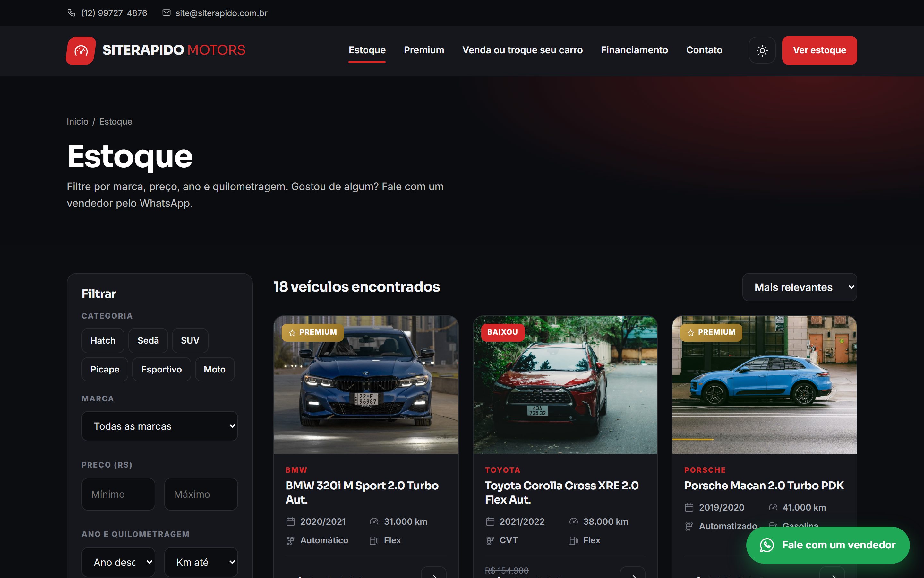Open Toyota Corolla Cross XRE title link
The image size is (924, 578).
(x=562, y=493)
